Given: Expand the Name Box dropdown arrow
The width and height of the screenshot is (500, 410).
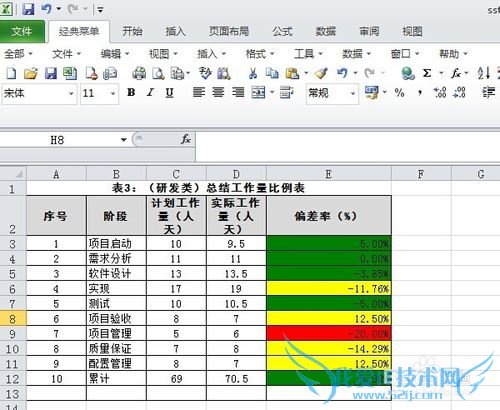Looking at the screenshot, I should click(124, 140).
